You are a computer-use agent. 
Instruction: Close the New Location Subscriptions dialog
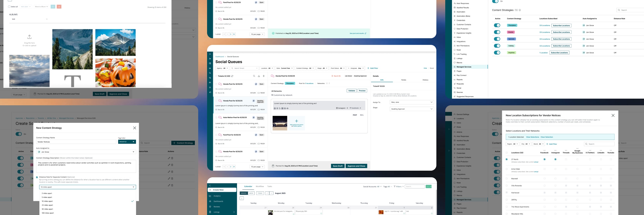coord(613,116)
